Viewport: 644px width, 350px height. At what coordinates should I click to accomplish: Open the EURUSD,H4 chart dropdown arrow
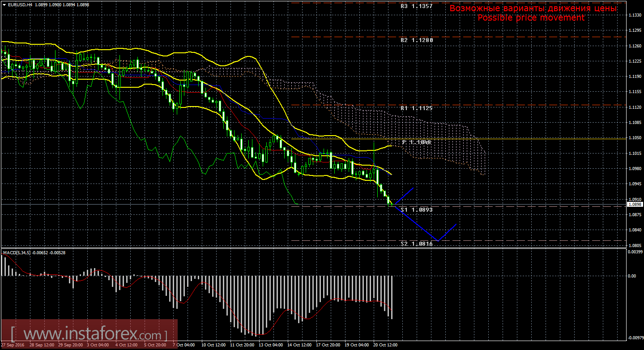(4, 4)
